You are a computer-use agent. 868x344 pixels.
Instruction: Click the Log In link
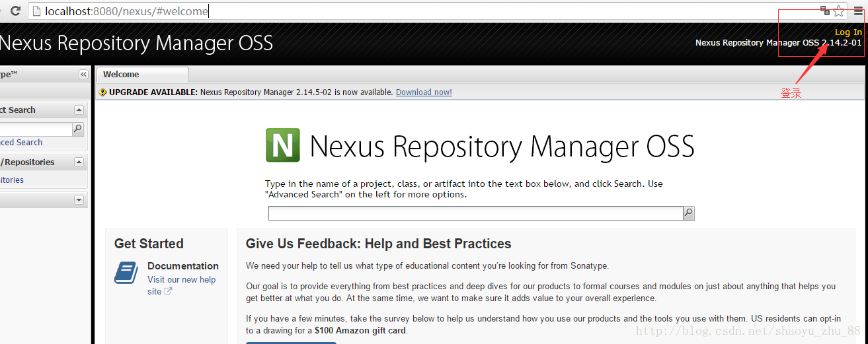(x=848, y=32)
